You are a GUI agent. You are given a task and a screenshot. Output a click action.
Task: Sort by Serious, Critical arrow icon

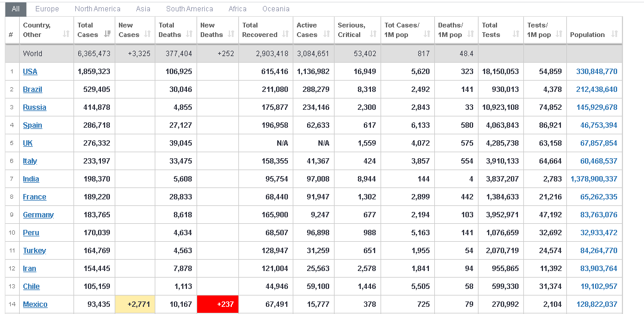click(x=373, y=34)
